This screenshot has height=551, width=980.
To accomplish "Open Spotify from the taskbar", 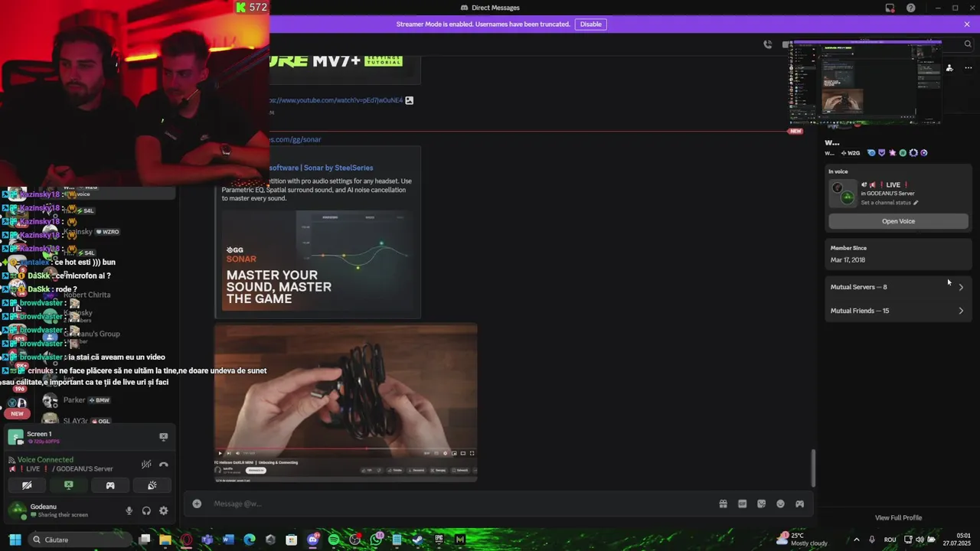I will 334,540.
